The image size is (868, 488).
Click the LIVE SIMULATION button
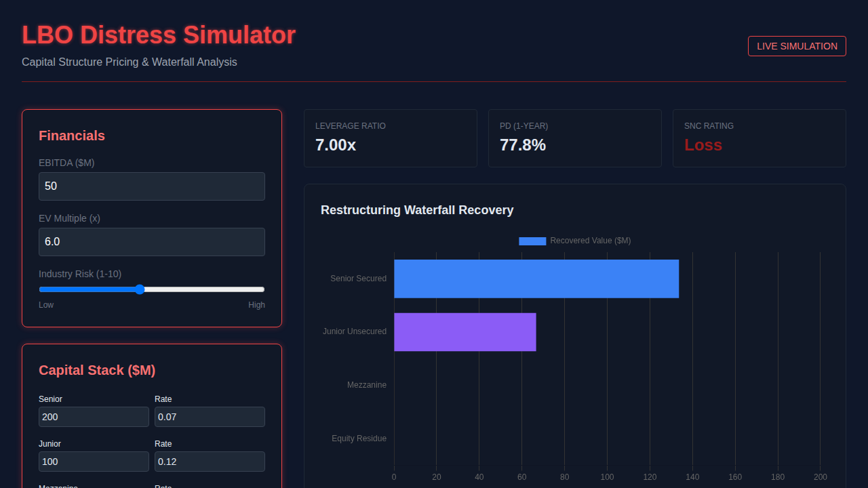(x=797, y=46)
